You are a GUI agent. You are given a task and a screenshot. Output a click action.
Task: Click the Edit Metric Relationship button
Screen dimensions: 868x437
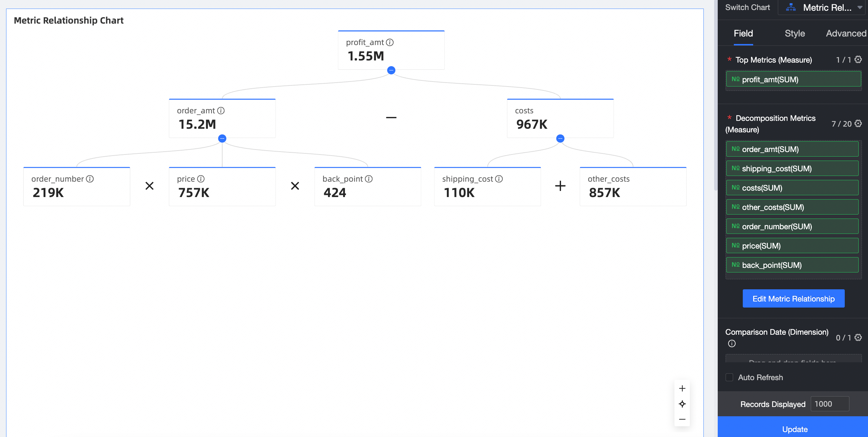point(794,299)
